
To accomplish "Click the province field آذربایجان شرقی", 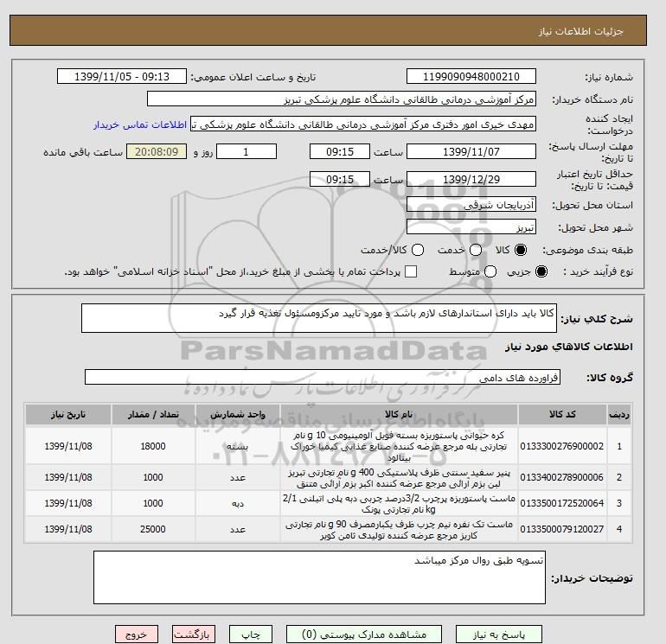I will [471, 205].
